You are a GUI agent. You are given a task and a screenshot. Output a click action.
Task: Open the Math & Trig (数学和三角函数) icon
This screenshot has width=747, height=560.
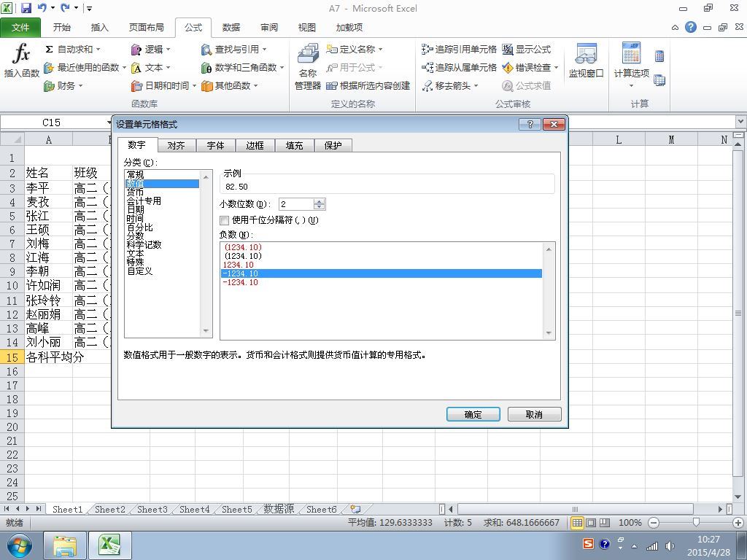206,68
